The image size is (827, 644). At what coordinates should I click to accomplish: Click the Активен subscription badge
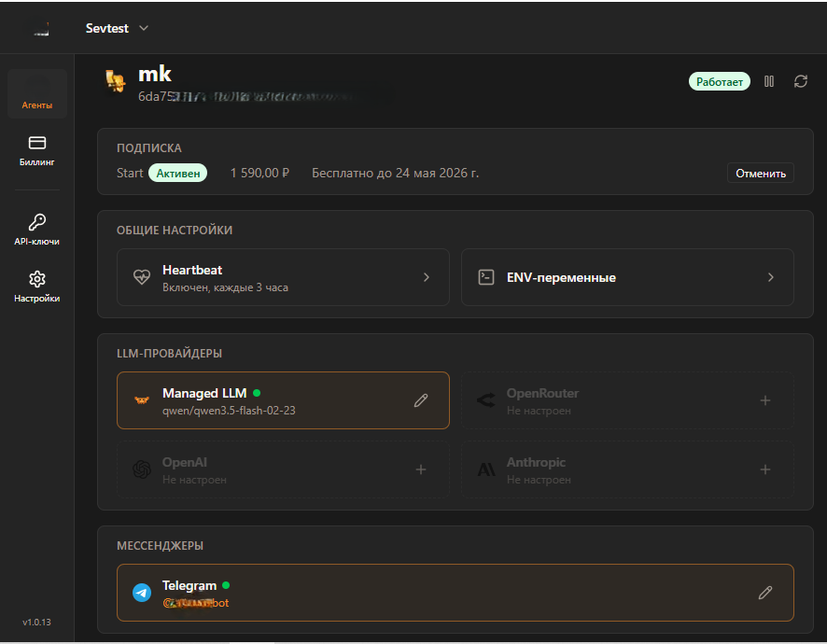tap(177, 173)
